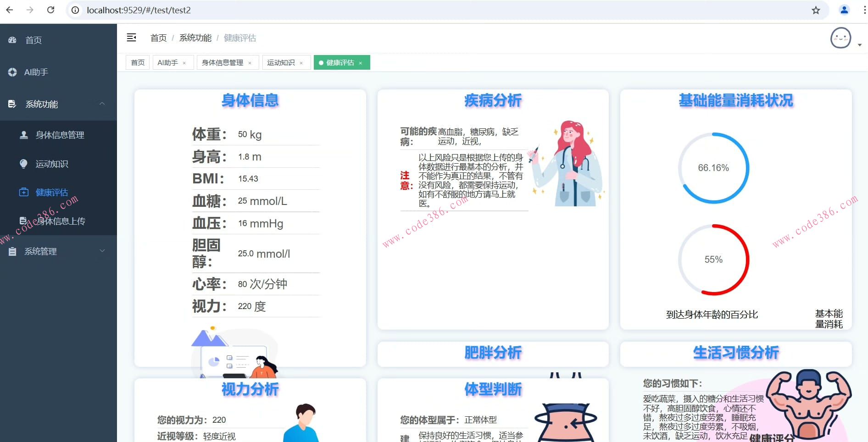The width and height of the screenshot is (868, 442).
Task: Close the 运动知识 tab
Action: tap(301, 62)
